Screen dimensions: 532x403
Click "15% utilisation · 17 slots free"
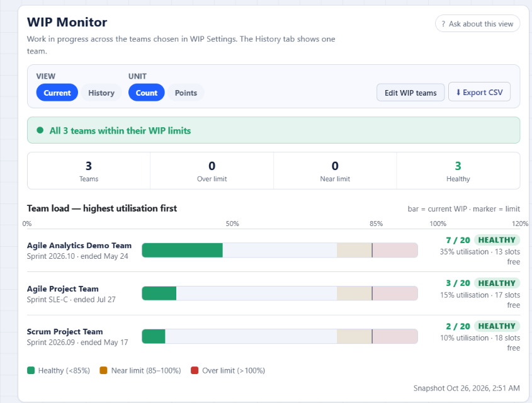coord(480,300)
